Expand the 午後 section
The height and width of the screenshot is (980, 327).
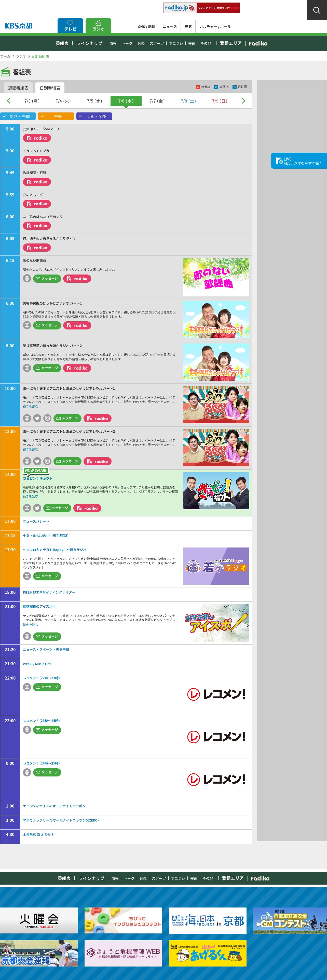[56, 117]
